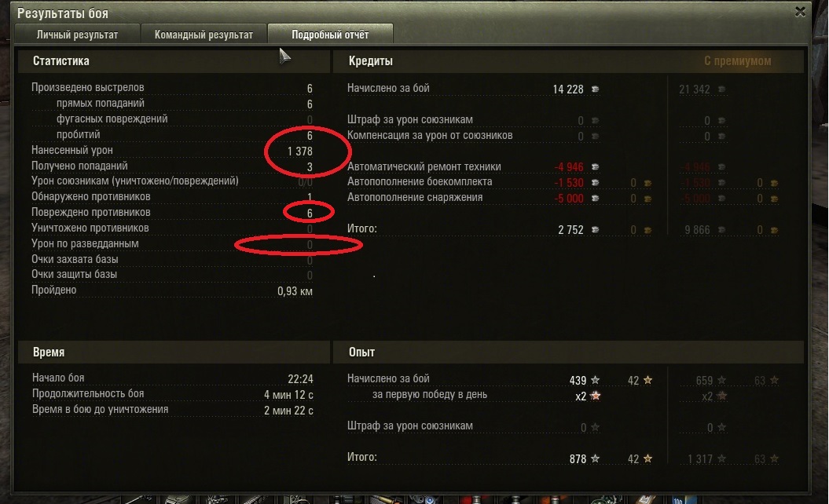
Task: Click credits icon next to 14 228
Action: pos(596,89)
